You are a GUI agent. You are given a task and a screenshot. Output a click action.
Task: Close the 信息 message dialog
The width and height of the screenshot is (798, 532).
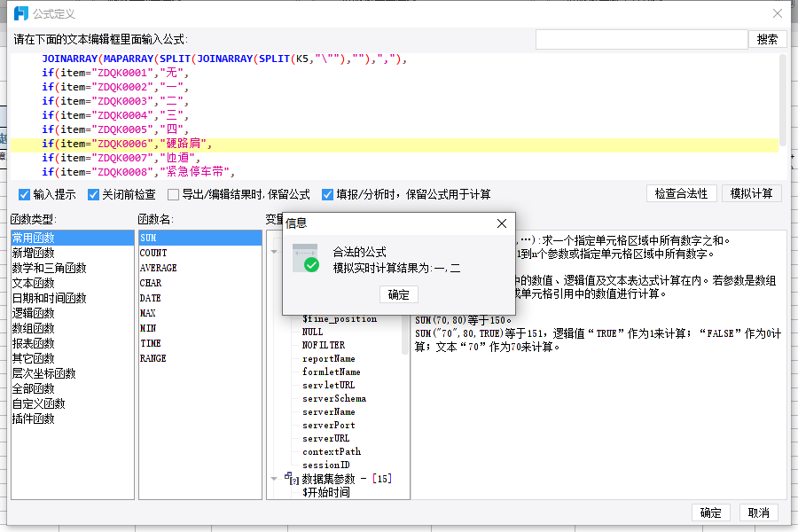click(502, 223)
